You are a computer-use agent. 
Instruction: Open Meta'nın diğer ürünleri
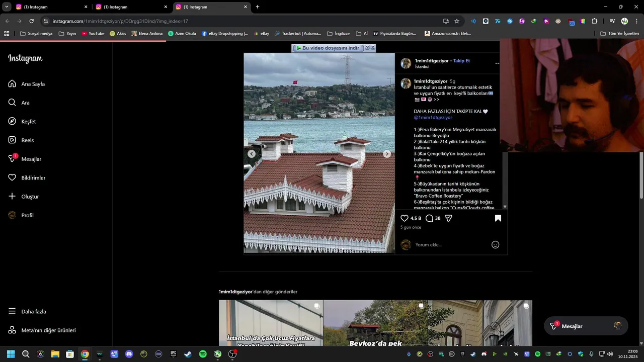42,330
